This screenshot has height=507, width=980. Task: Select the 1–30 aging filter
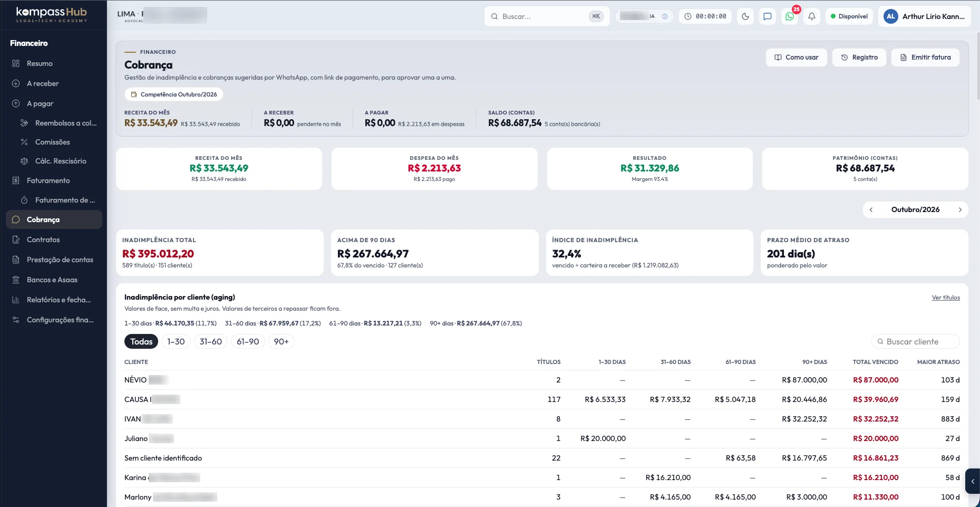176,341
